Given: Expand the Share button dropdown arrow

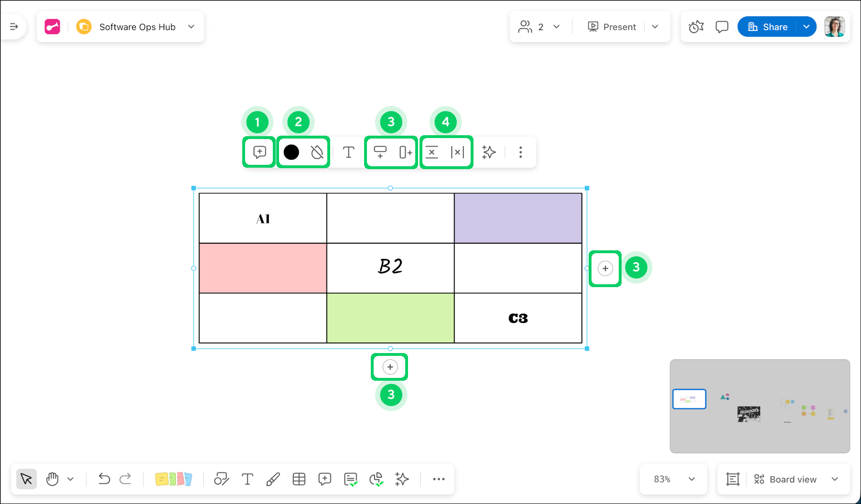Looking at the screenshot, I should tap(806, 27).
